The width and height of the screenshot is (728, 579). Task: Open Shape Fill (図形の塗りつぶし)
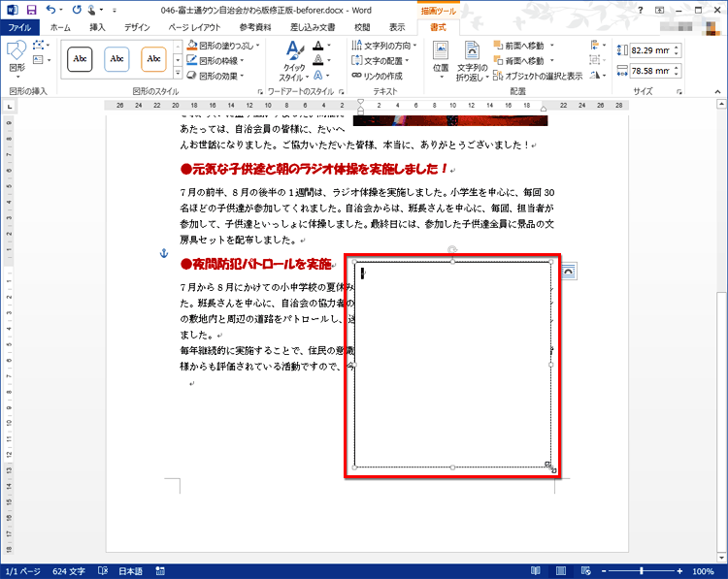[x=223, y=46]
